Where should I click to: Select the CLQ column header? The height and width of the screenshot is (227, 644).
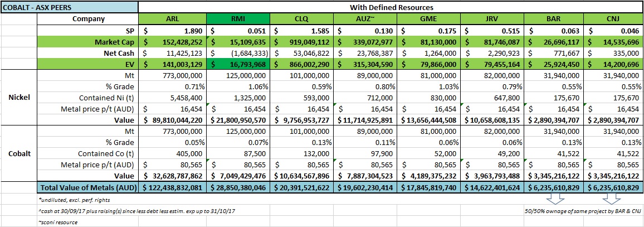click(303, 19)
